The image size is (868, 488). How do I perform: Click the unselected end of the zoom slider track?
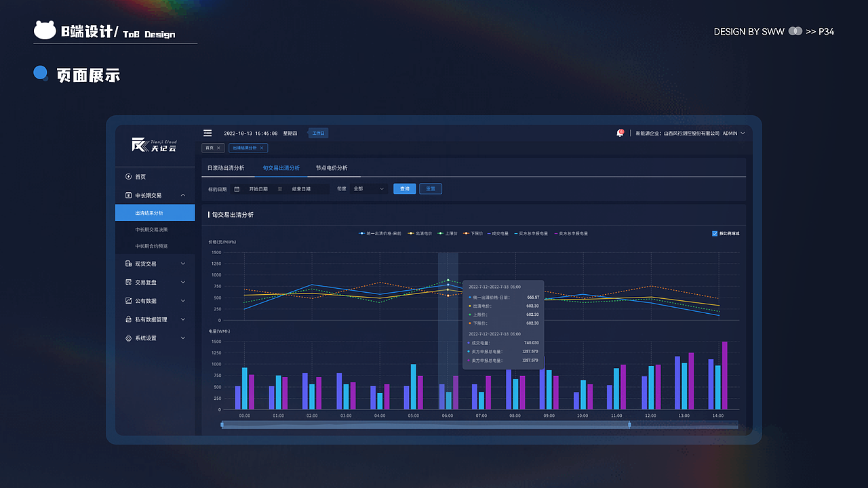[684, 425]
